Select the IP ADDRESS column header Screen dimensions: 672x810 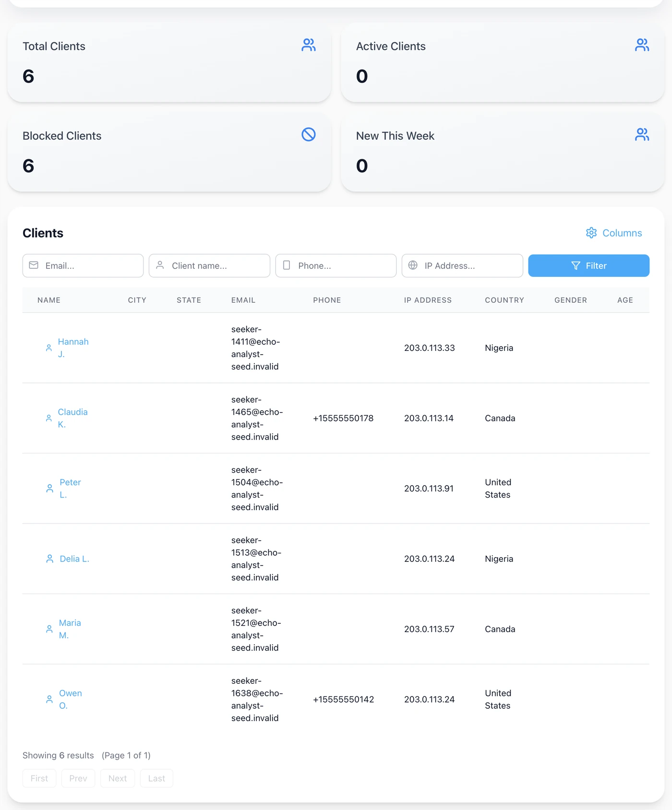[428, 300]
